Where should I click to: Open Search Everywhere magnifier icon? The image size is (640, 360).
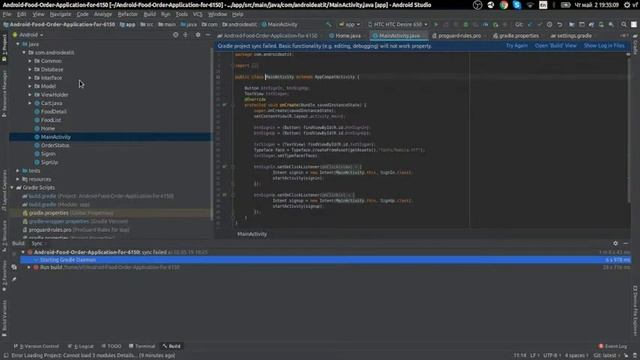coord(624,24)
